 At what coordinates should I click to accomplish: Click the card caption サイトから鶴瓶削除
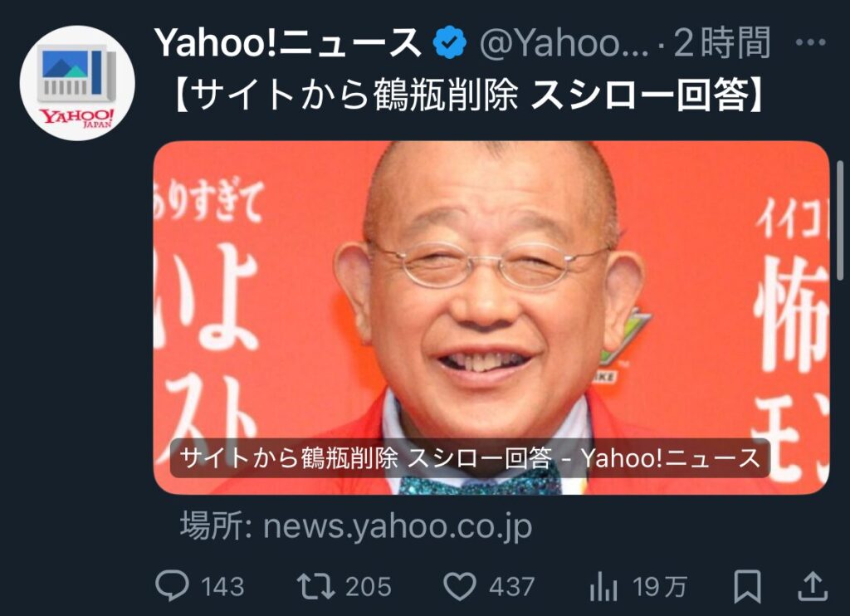pyautogui.click(x=288, y=458)
